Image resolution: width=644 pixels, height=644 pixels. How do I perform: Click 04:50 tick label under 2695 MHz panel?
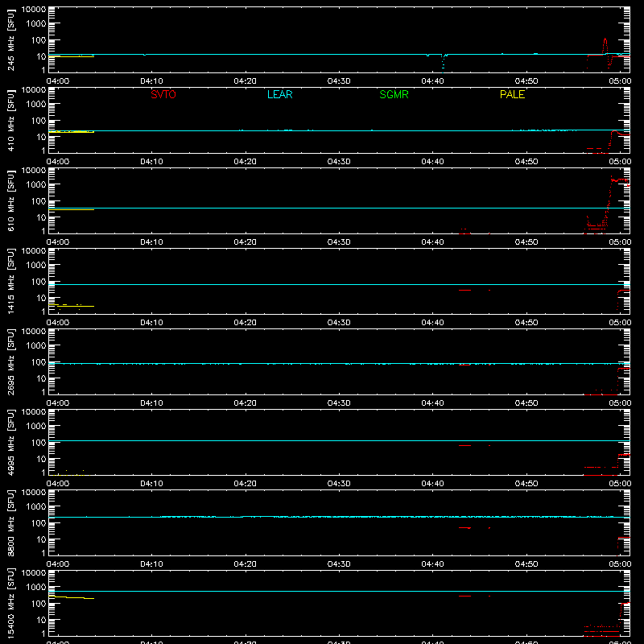(526, 403)
